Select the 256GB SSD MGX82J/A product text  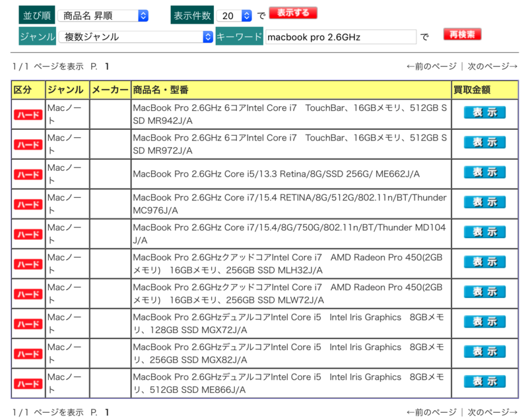click(288, 353)
